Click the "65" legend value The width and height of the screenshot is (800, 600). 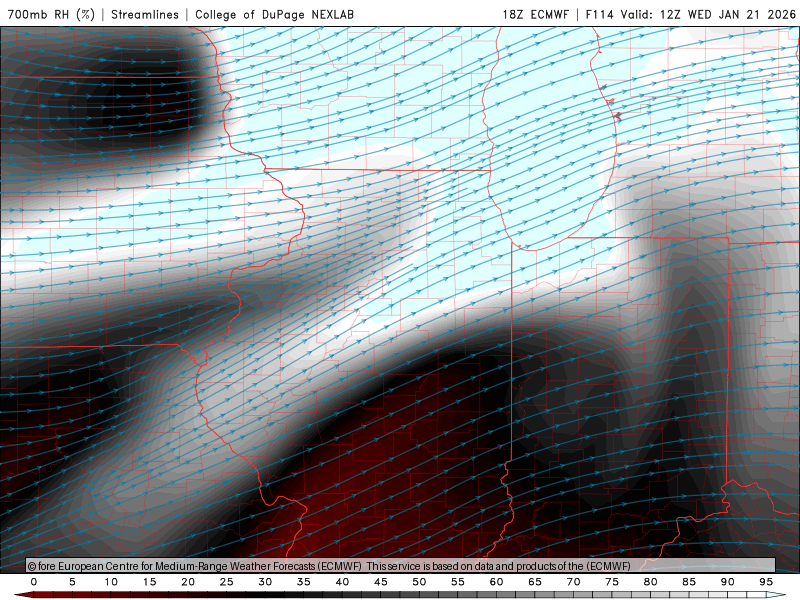535,582
